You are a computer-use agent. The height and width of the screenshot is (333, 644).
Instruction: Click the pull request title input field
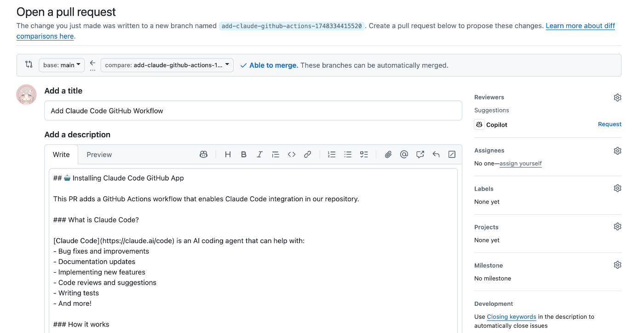(253, 111)
